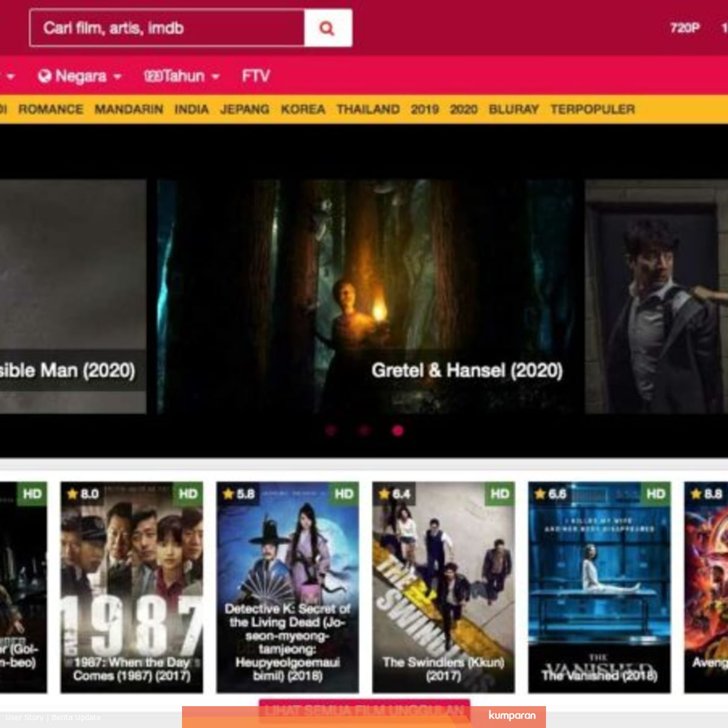Image resolution: width=728 pixels, height=728 pixels.
Task: Click the globe icon beside Negara
Action: click(44, 76)
